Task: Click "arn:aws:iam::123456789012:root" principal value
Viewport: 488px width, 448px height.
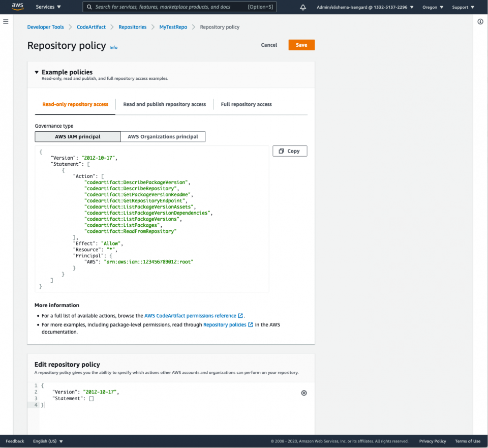Action: pos(148,262)
